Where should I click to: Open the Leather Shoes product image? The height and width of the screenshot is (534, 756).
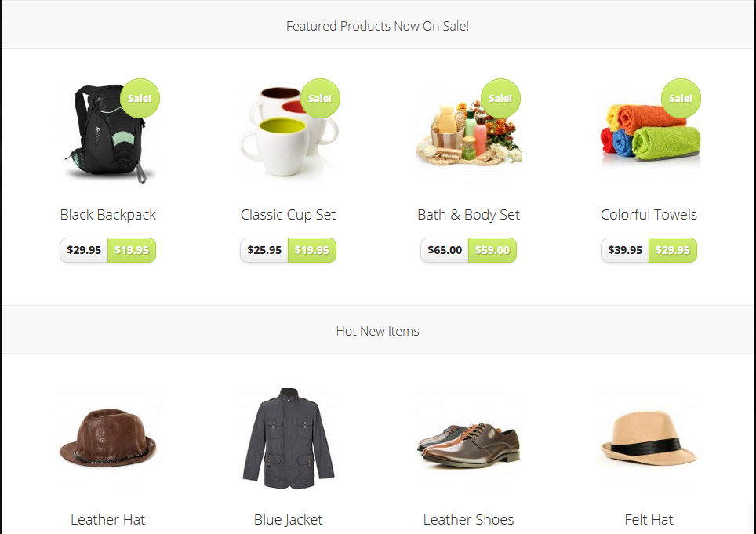pyautogui.click(x=469, y=439)
